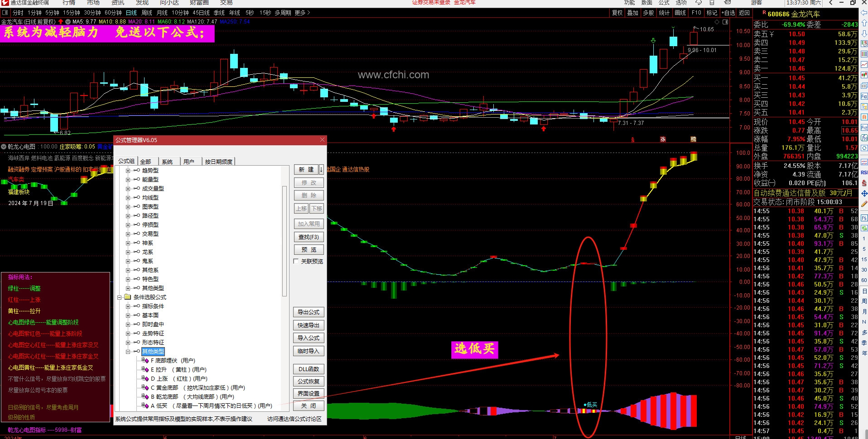Toggle the 关联预览 checkbox
Viewport: 868px width, 439px height.
click(x=296, y=262)
